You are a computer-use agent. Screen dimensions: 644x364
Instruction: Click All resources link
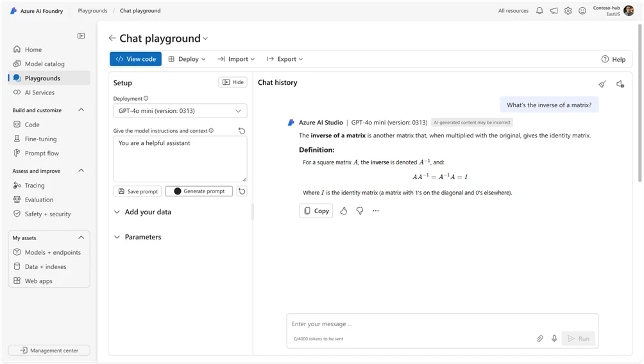click(513, 11)
